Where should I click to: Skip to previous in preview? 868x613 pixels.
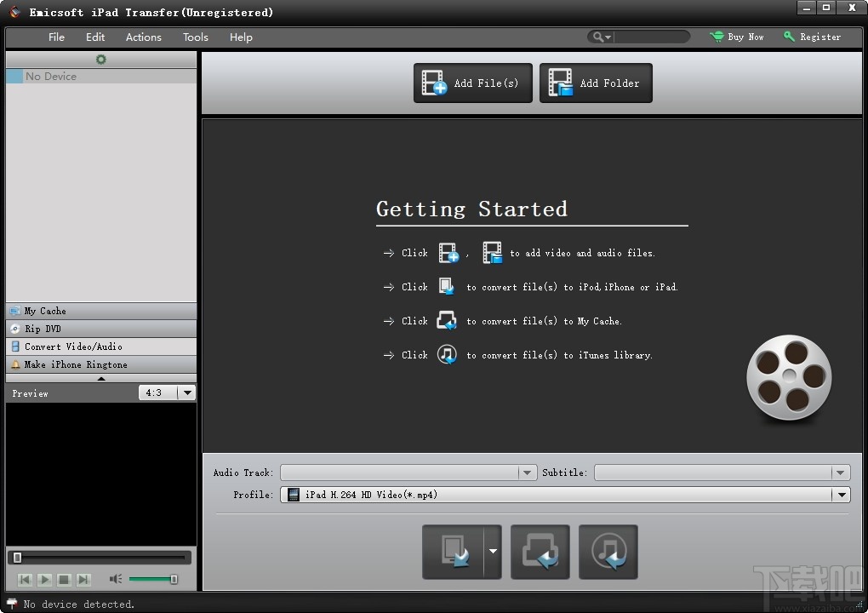(25, 580)
